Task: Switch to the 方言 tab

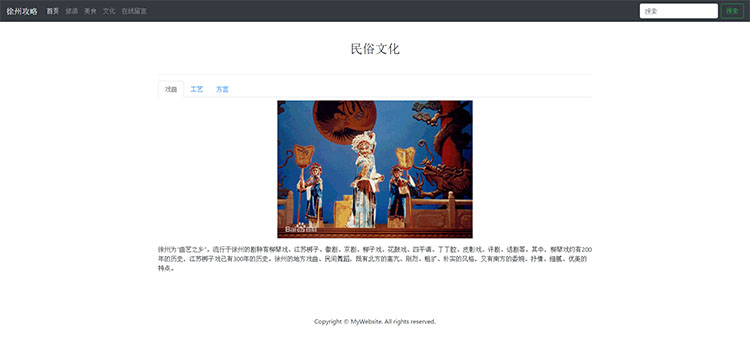Action: (222, 89)
